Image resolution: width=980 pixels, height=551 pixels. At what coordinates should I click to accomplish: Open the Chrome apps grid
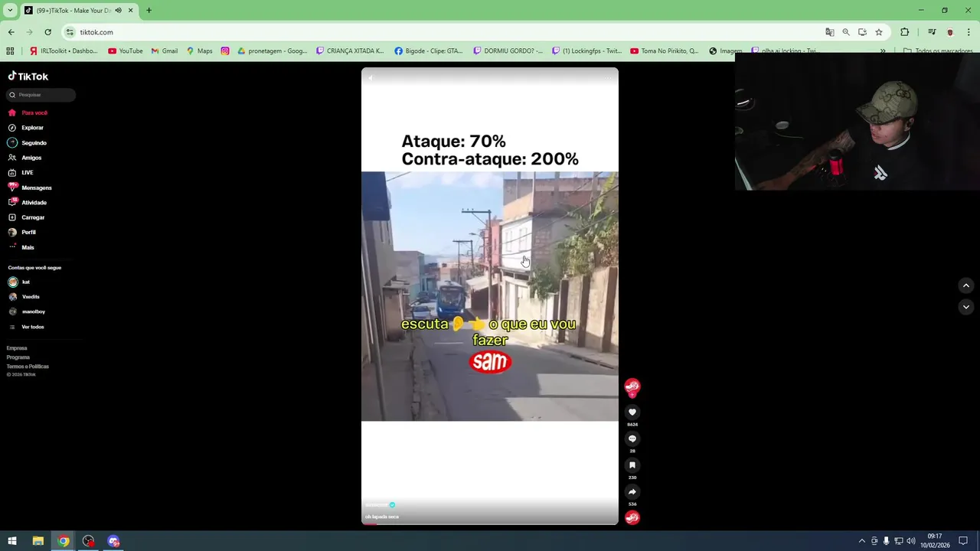(10, 51)
